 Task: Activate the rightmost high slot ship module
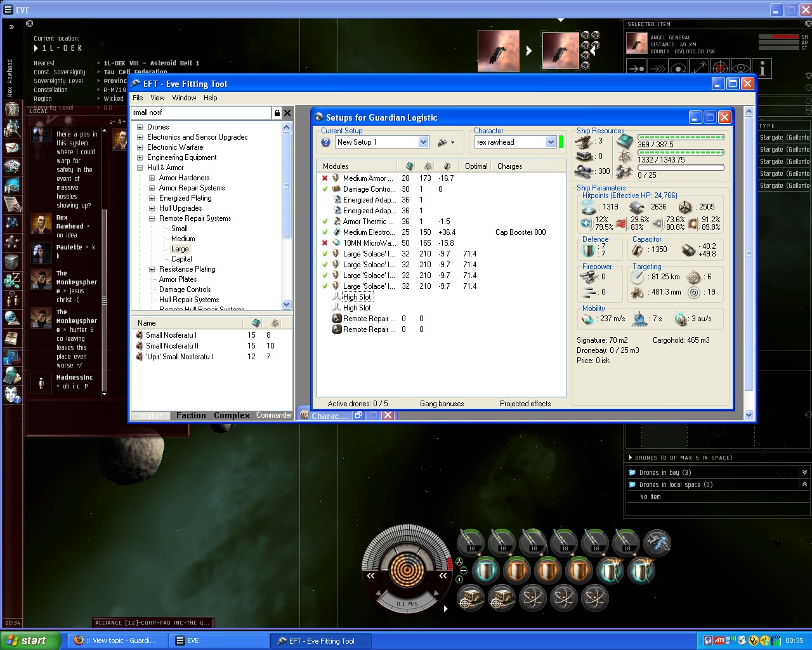[657, 543]
